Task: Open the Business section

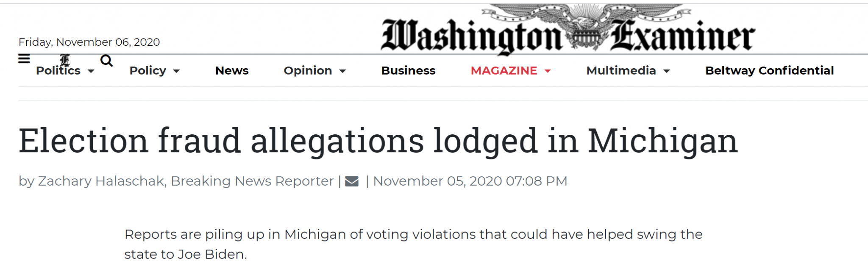Action: coord(408,71)
